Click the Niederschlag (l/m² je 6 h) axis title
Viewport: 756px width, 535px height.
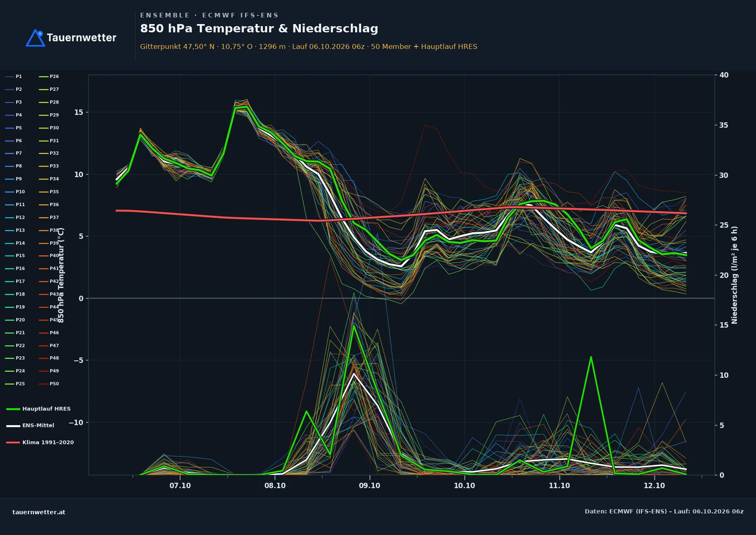tap(734, 275)
